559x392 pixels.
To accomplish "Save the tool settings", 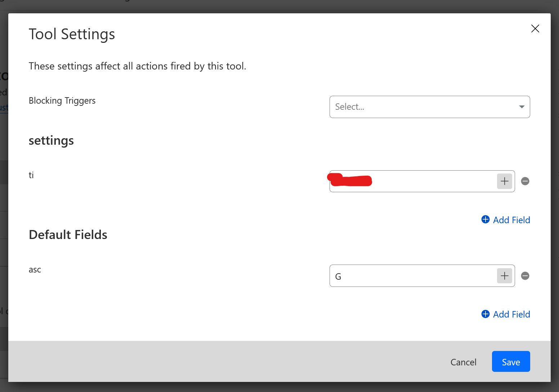I will (511, 362).
